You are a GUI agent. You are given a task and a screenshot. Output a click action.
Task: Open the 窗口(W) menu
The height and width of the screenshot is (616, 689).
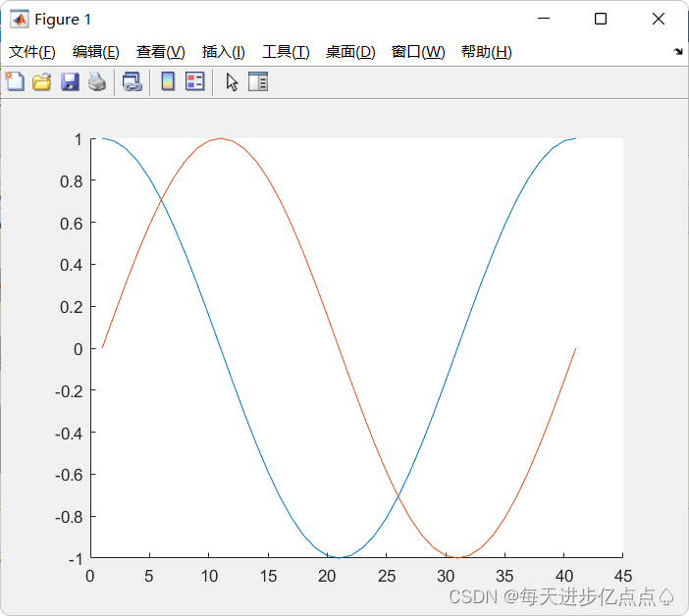pos(418,52)
